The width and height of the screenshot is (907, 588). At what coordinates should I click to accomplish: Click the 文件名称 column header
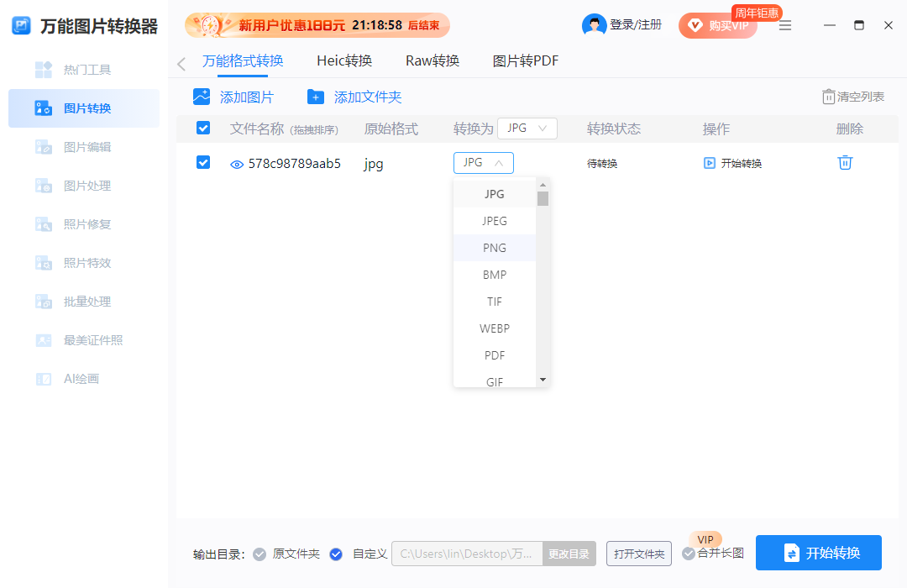point(257,129)
